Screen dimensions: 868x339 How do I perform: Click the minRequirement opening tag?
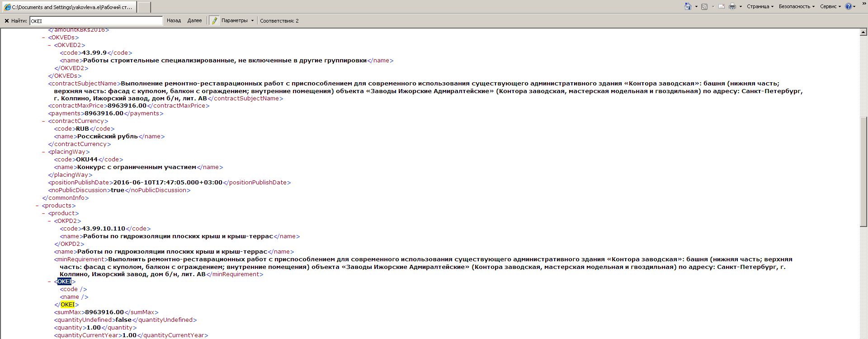[x=81, y=259]
